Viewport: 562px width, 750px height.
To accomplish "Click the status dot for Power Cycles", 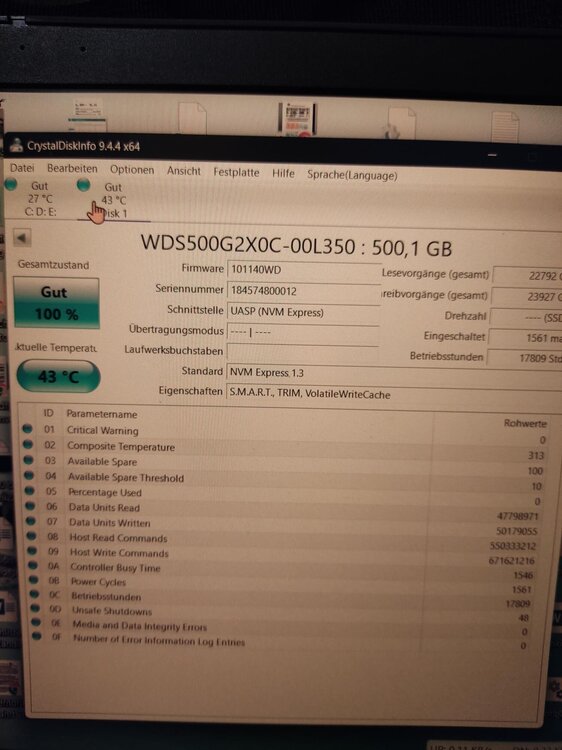I will click(33, 580).
